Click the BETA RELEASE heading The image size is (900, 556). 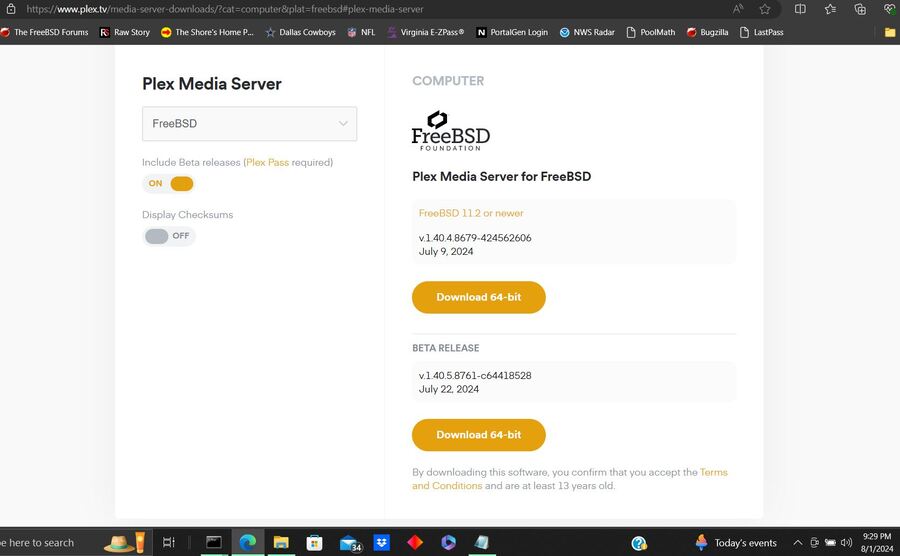pyautogui.click(x=445, y=348)
